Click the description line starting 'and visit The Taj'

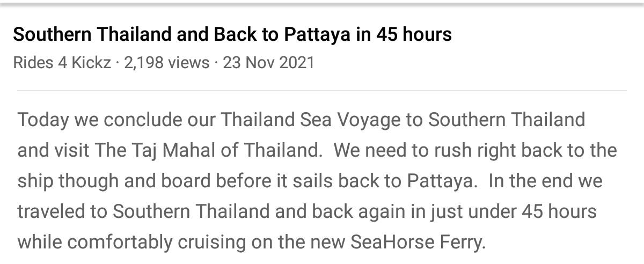(x=317, y=150)
